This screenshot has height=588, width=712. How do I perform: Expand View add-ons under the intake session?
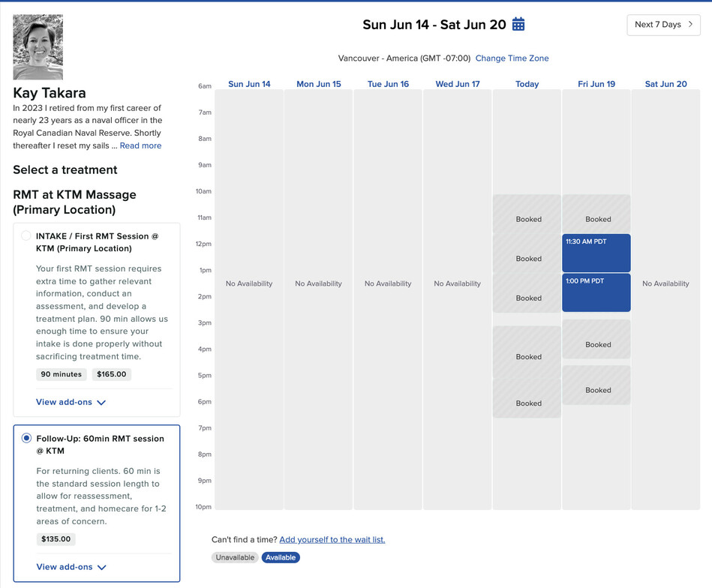(71, 402)
